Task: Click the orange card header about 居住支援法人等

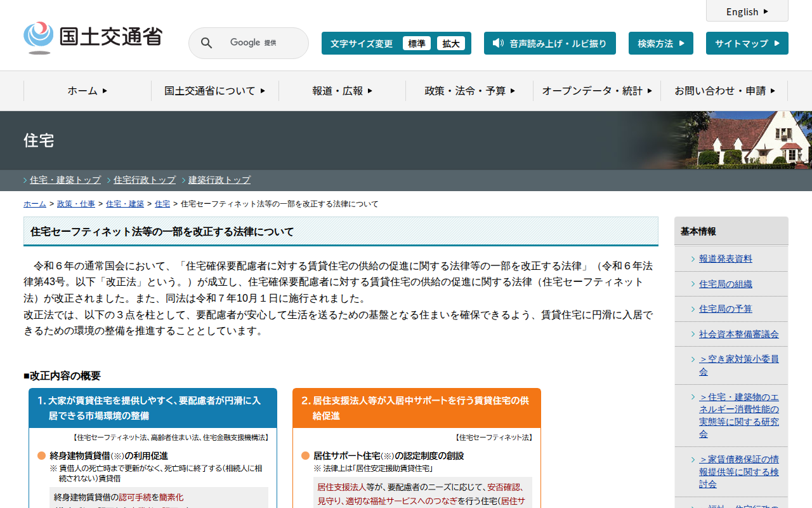Action: 417,408
